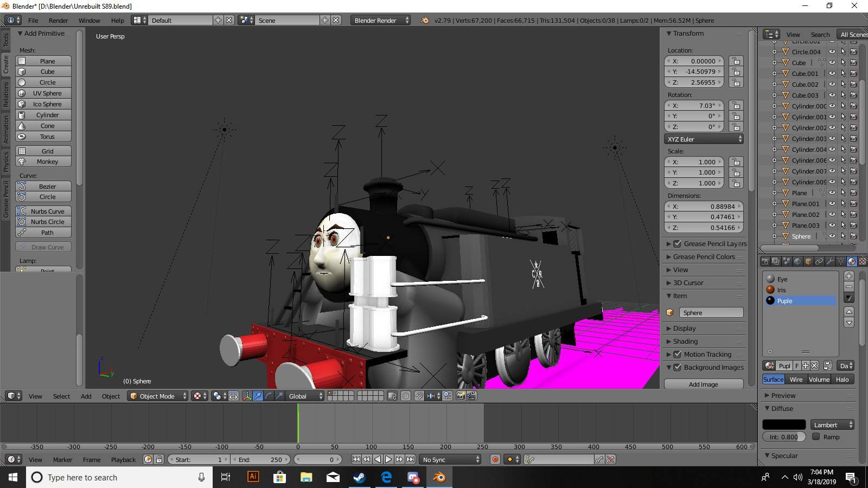Toggle lock on Location X

tap(736, 61)
